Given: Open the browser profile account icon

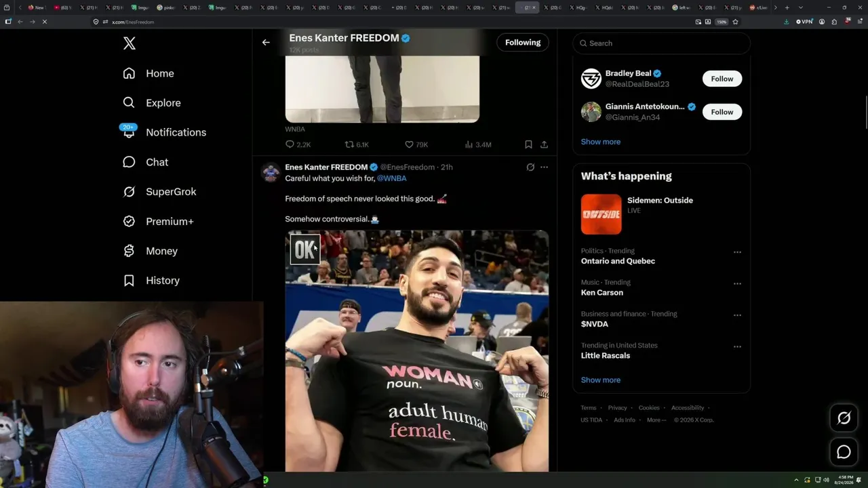Looking at the screenshot, I should [x=822, y=22].
